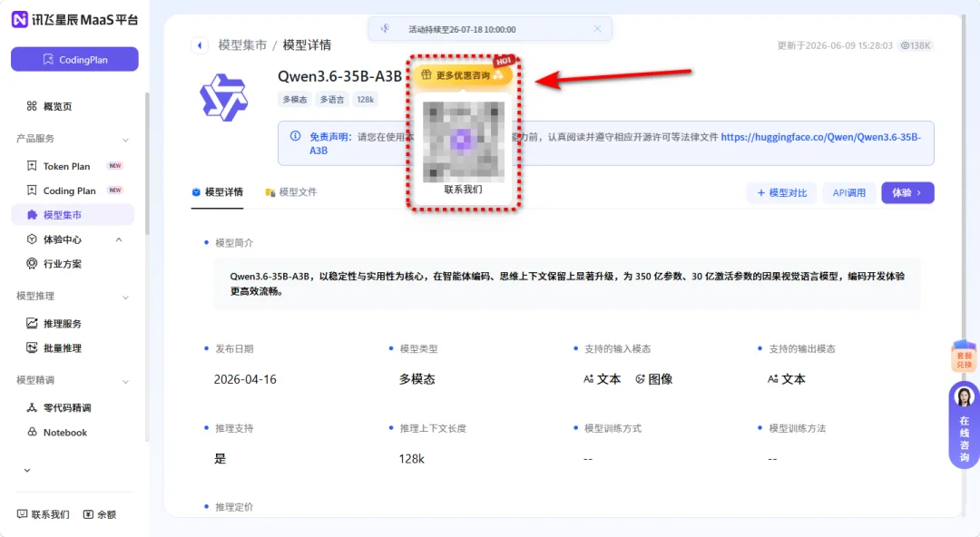Click the disclaimer info icon
This screenshot has height=537, width=980.
[x=295, y=136]
